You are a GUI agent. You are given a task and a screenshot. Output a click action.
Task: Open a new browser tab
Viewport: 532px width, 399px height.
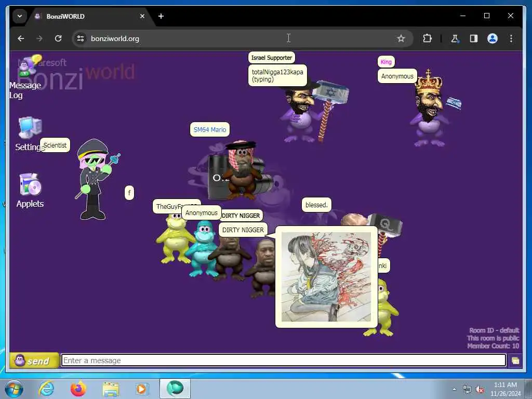click(x=161, y=16)
